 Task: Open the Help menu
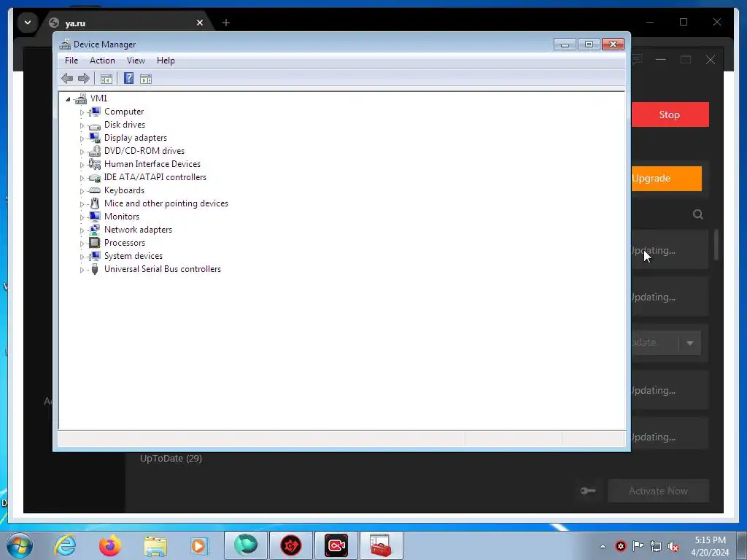tap(166, 61)
